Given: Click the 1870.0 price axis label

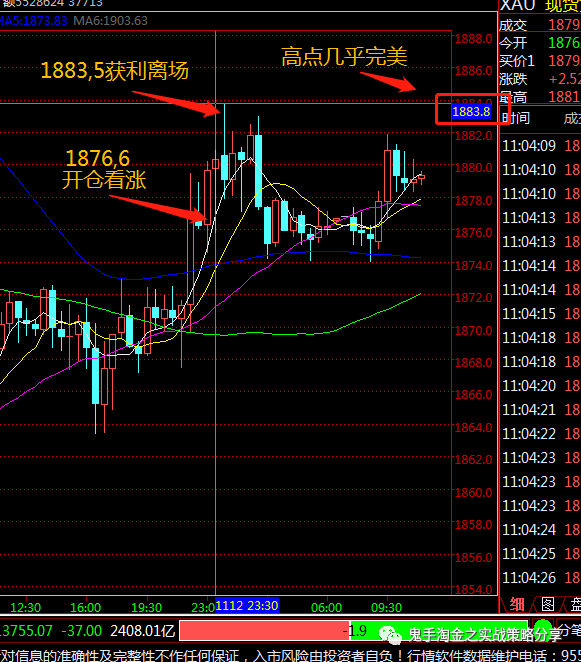Looking at the screenshot, I should (473, 330).
